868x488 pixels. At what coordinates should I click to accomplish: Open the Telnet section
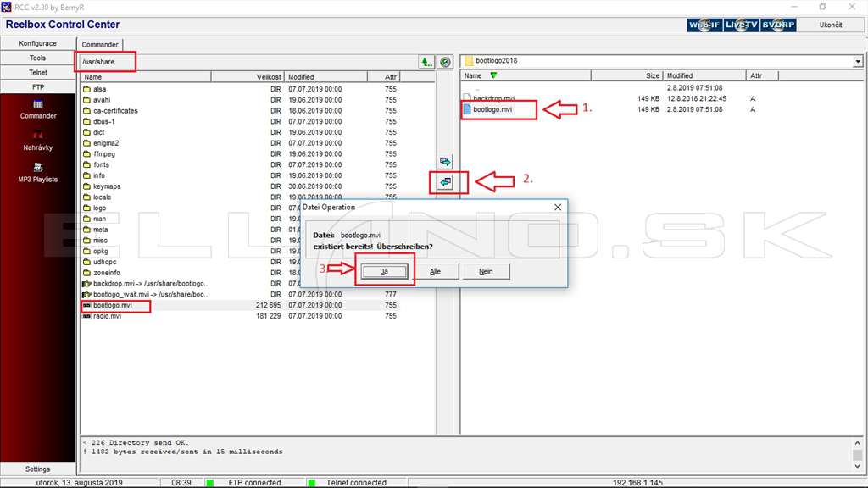[x=37, y=73]
